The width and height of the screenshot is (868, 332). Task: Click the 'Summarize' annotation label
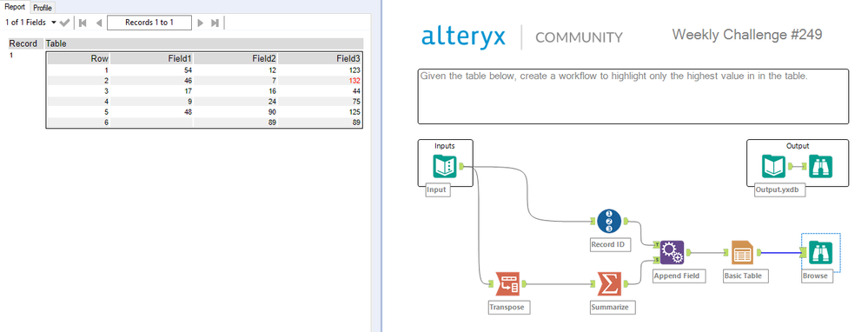[x=613, y=307]
